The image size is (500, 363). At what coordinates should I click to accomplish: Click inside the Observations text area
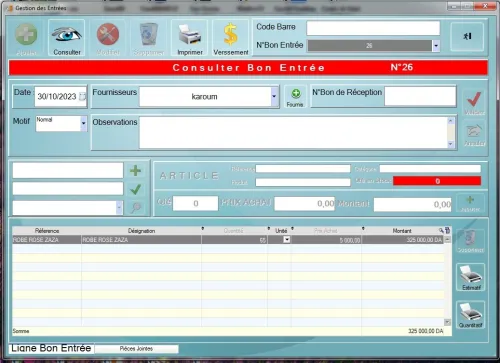click(x=293, y=132)
